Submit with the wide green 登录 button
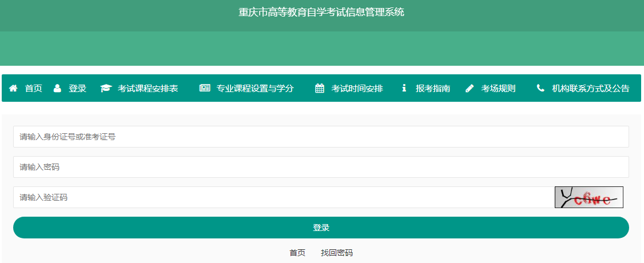This screenshot has width=644, height=263. point(321,228)
